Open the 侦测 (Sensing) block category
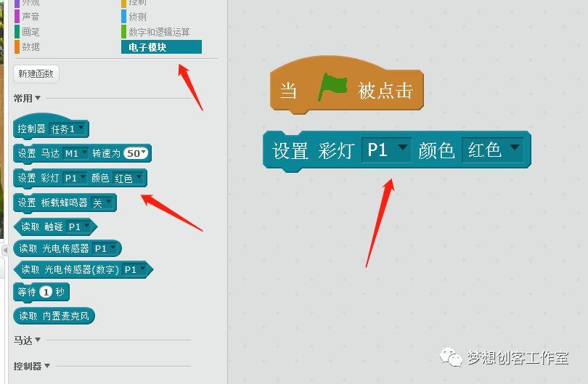Image resolution: width=588 pixels, height=384 pixels. (x=134, y=17)
